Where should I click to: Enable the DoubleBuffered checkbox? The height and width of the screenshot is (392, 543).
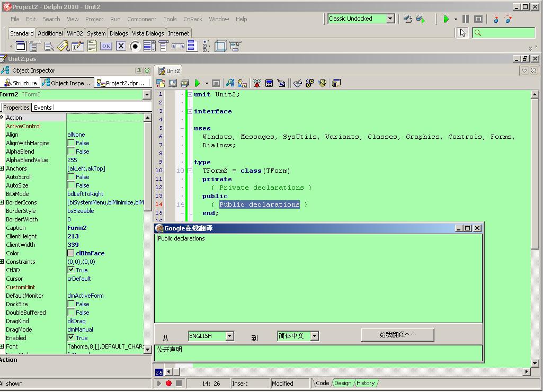(72, 312)
